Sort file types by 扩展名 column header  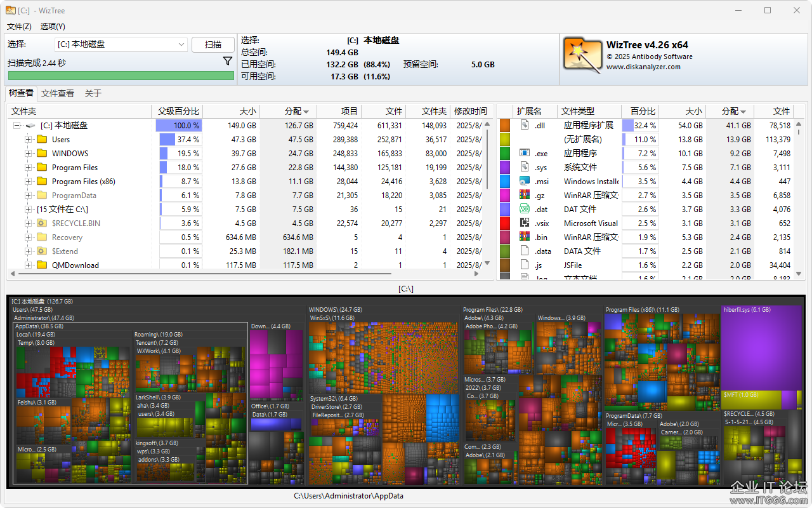[x=535, y=111]
